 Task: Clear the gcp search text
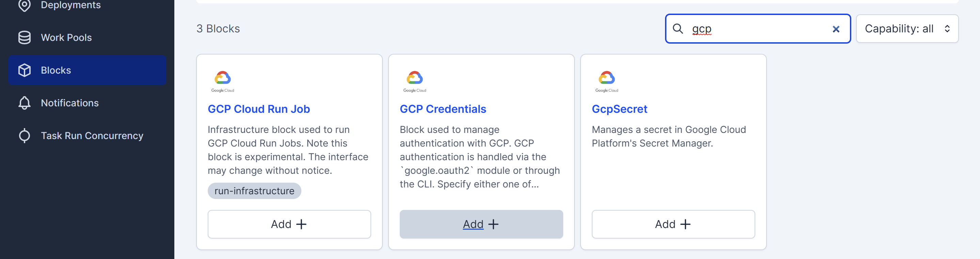836,29
